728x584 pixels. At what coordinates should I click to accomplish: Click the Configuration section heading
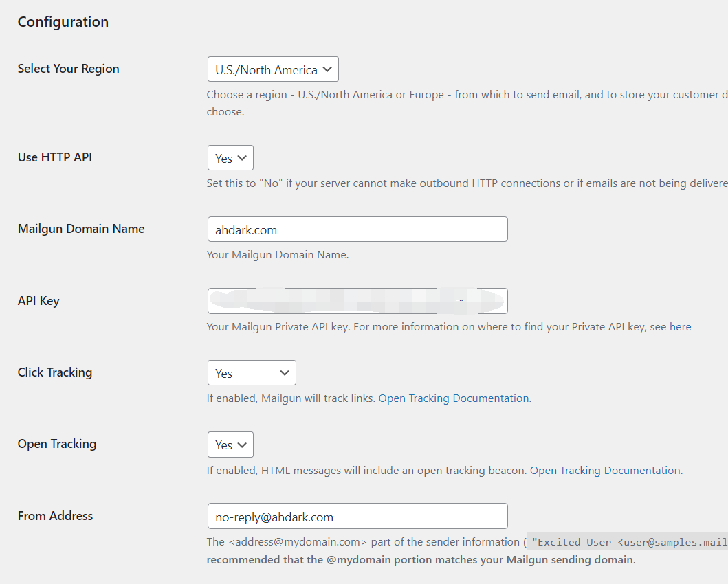(x=63, y=22)
